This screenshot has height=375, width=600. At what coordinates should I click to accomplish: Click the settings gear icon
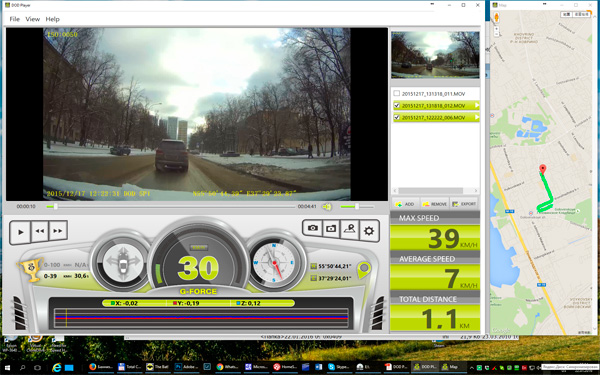tap(369, 231)
